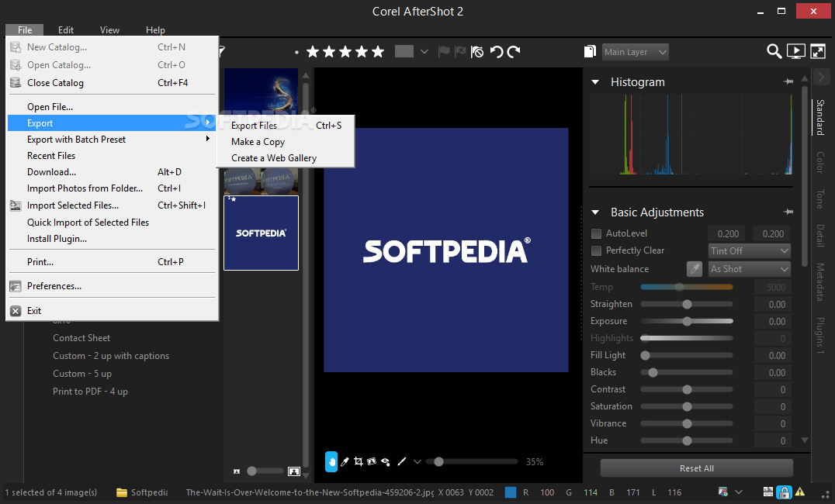Image resolution: width=835 pixels, height=504 pixels.
Task: Pin the Histogram panel
Action: (788, 81)
